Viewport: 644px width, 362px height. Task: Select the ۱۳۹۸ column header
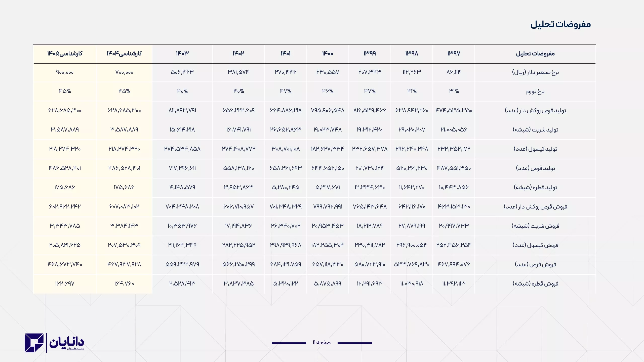click(412, 54)
